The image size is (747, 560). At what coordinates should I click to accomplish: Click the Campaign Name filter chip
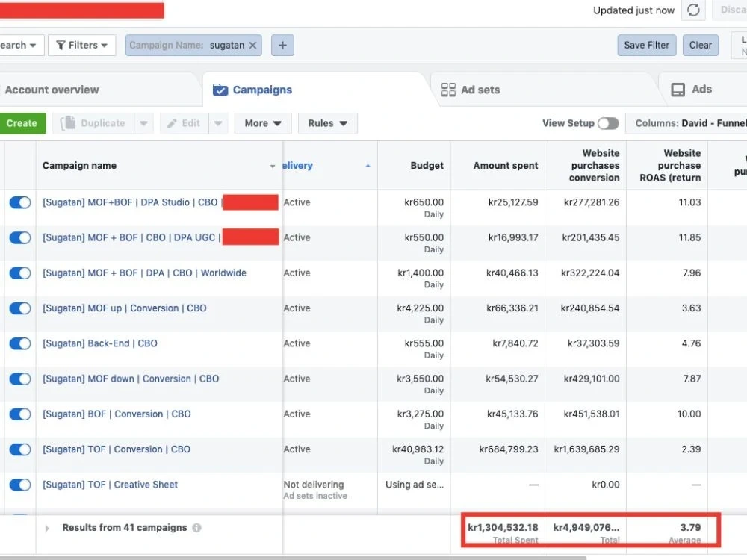pos(193,46)
